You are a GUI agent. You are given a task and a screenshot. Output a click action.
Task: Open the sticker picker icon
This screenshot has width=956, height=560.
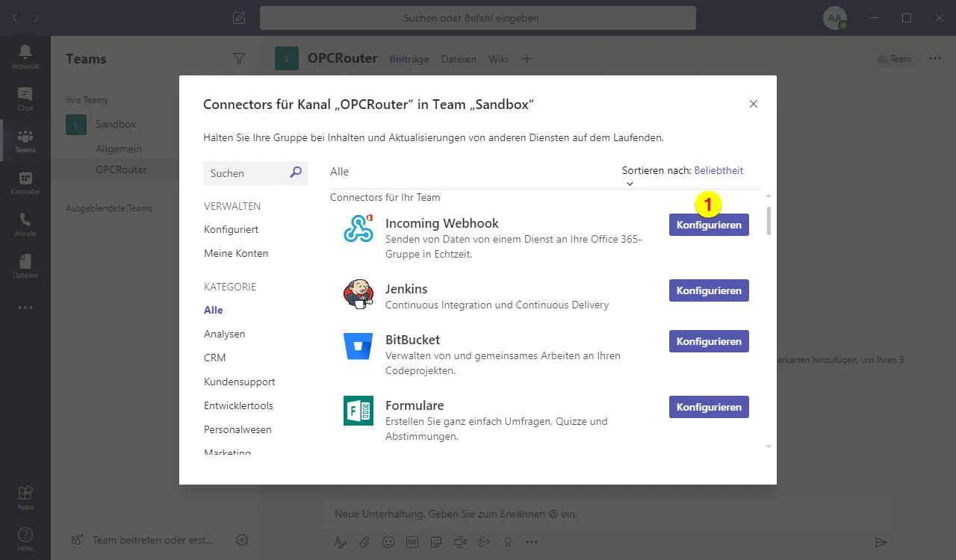(436, 542)
